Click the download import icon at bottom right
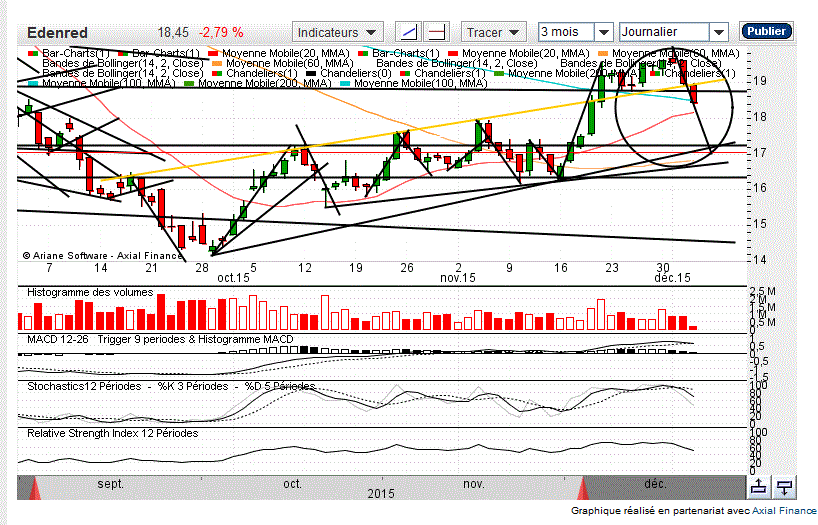 pyautogui.click(x=784, y=487)
